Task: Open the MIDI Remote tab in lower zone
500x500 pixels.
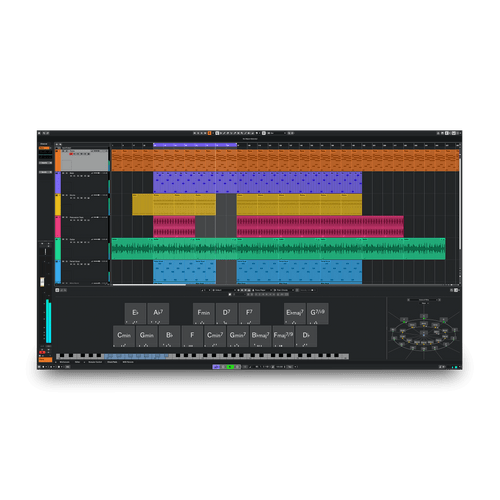Action: [128, 362]
